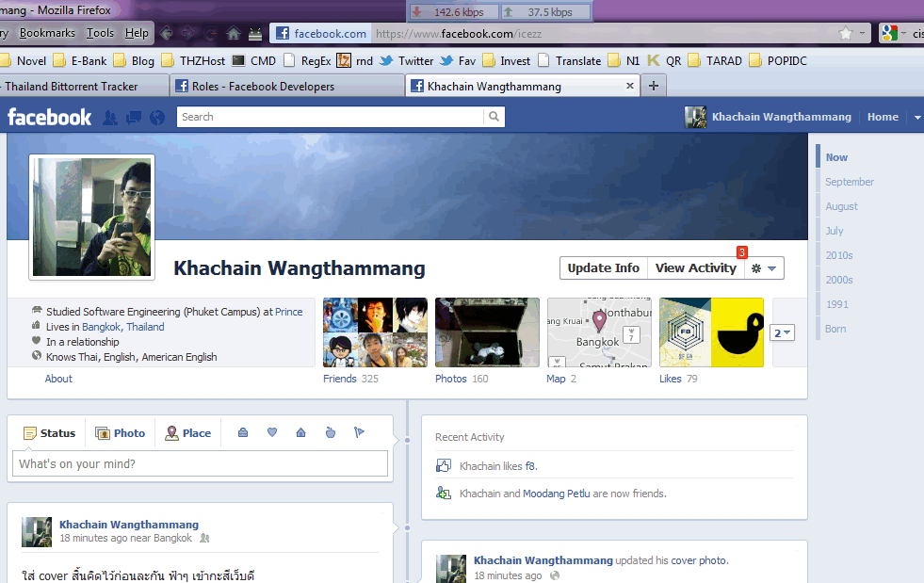This screenshot has height=583, width=924.
Task: Click the Facebook logo
Action: [x=50, y=118]
